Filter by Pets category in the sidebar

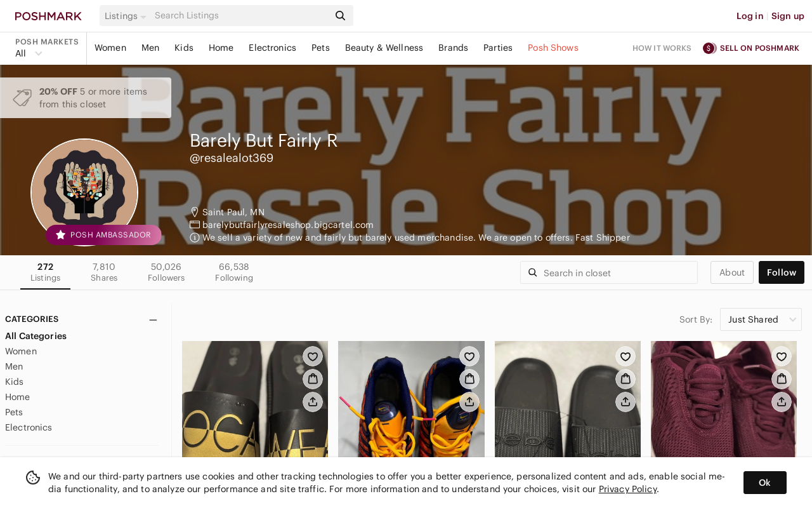click(x=14, y=412)
